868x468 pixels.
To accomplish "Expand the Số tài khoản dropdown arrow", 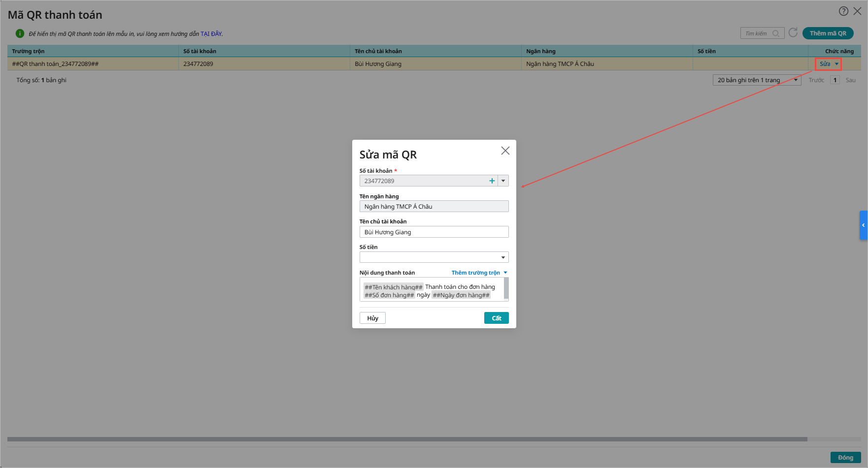I will click(x=503, y=181).
